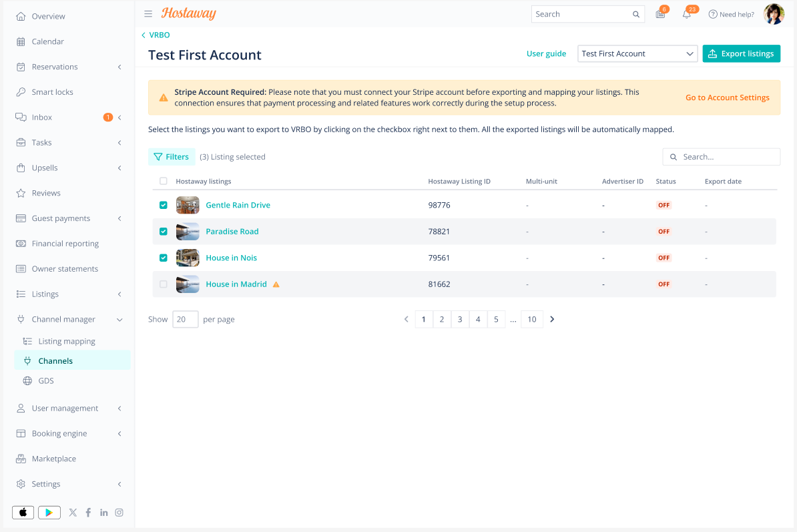
Task: Open the user profile avatar
Action: point(774,14)
